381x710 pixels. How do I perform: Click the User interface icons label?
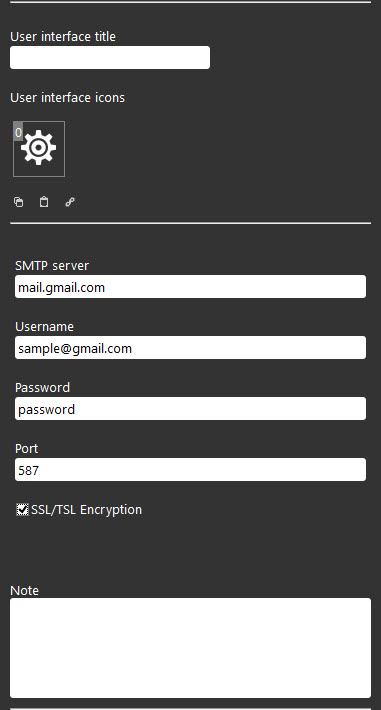(68, 98)
